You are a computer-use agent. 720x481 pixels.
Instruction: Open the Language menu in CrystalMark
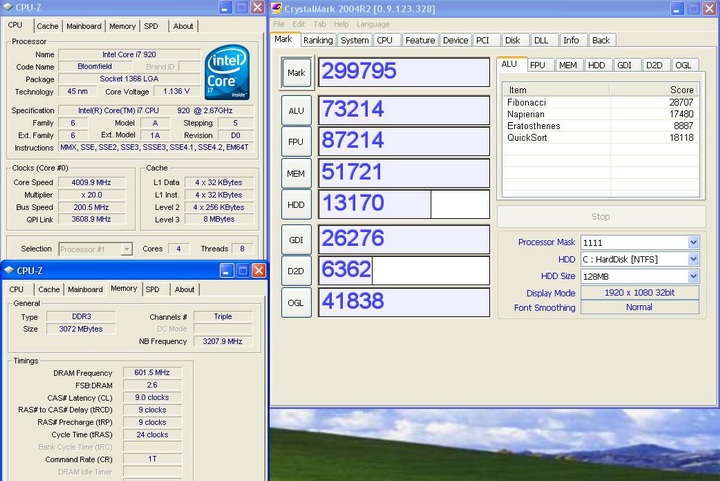coord(373,24)
